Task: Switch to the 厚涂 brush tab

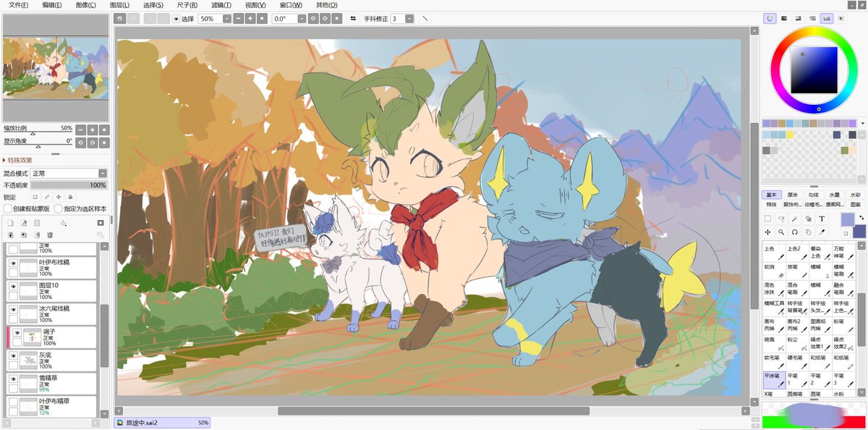Action: (793, 195)
